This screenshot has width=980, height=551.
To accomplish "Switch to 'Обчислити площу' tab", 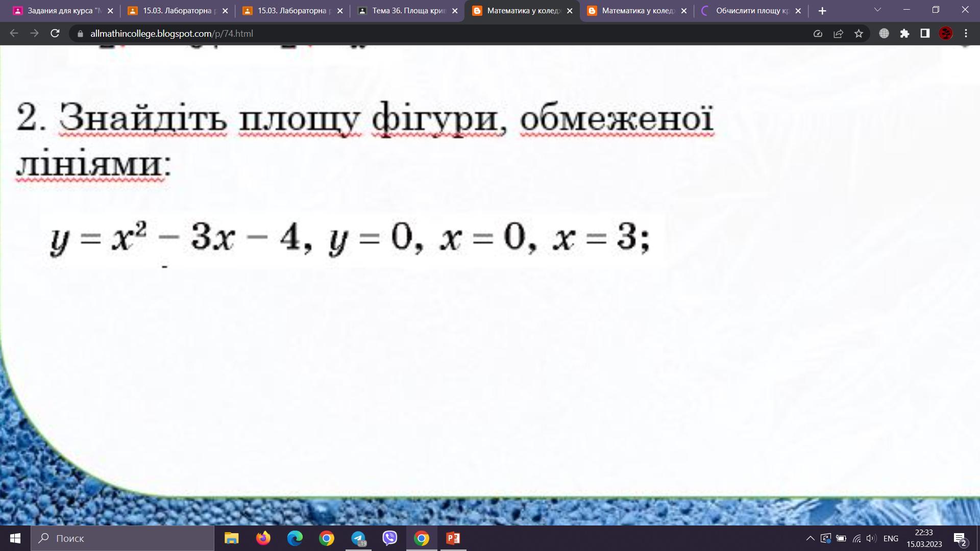I will 752,11.
